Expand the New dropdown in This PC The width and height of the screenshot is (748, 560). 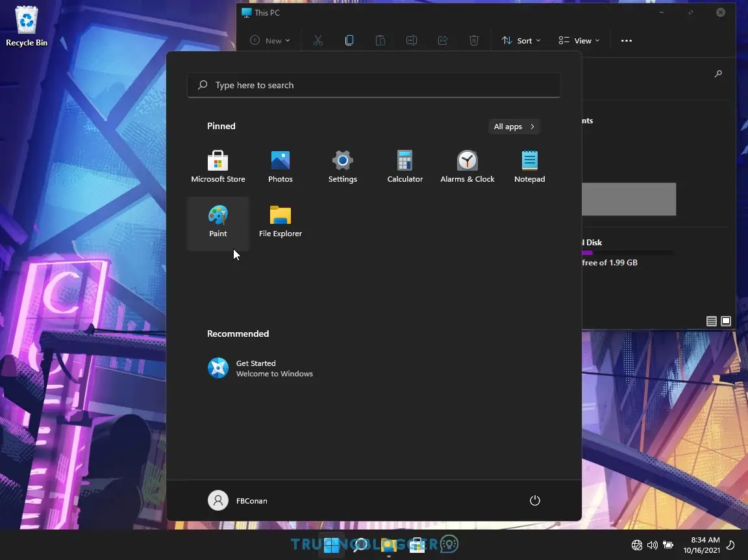[270, 40]
